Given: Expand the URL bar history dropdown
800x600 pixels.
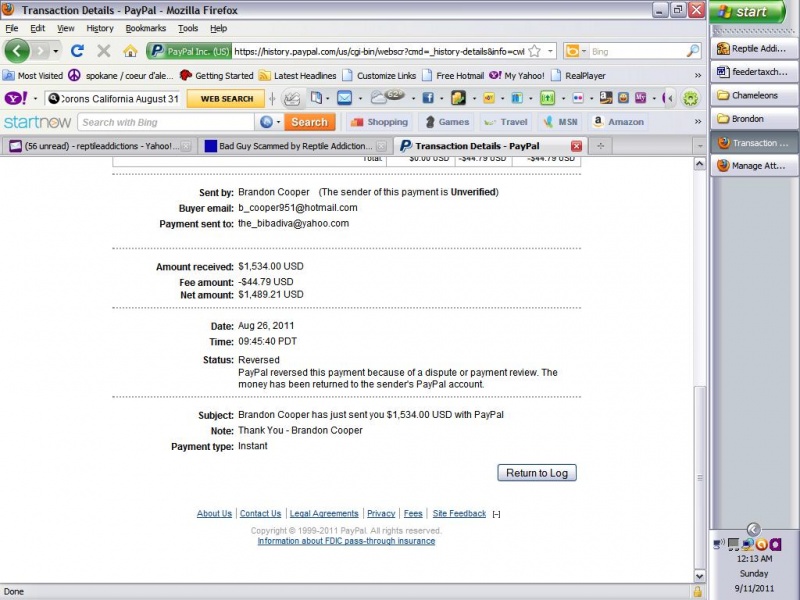Looking at the screenshot, I should (550, 51).
